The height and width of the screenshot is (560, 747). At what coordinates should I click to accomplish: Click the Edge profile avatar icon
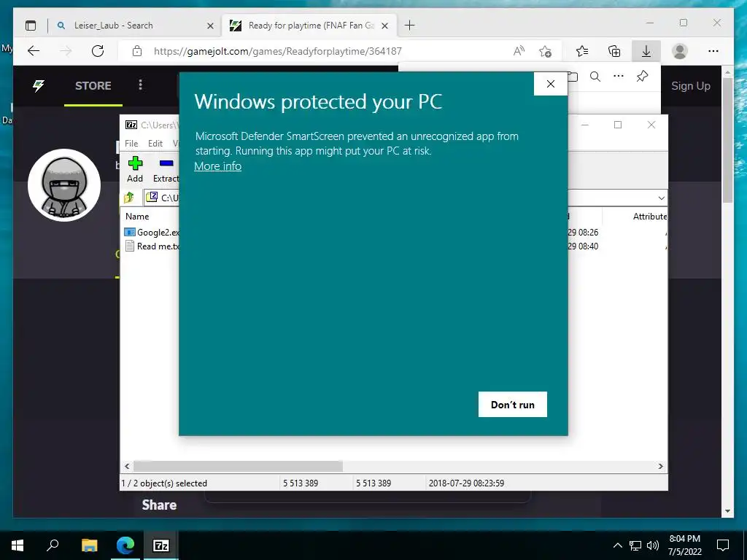pos(680,51)
